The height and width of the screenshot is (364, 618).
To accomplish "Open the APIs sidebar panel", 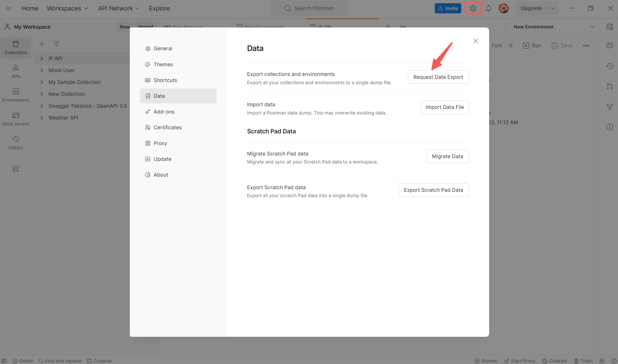I will click(16, 71).
